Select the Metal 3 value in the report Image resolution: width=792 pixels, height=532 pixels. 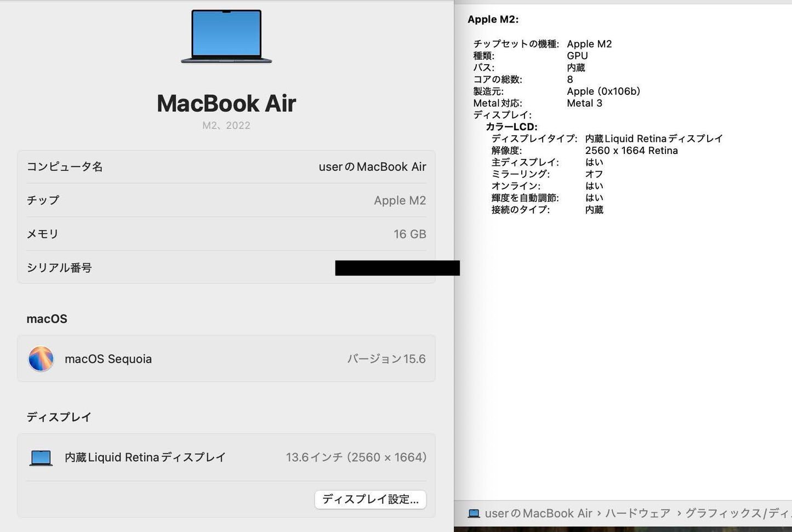[x=585, y=103]
